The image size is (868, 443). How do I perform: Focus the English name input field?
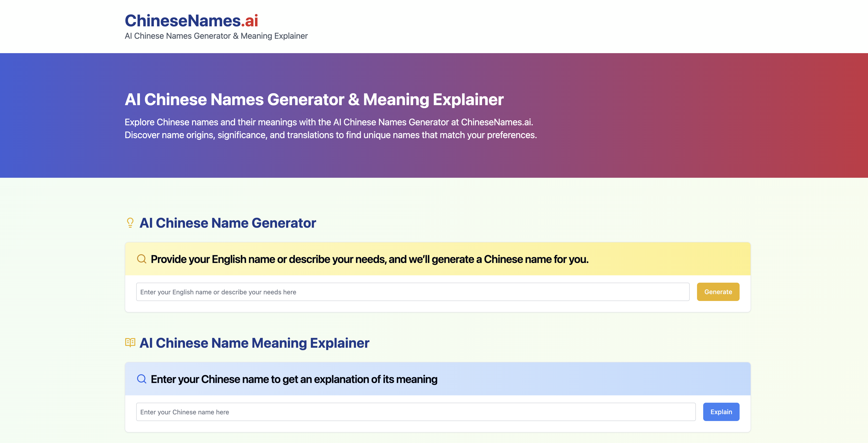coord(412,292)
